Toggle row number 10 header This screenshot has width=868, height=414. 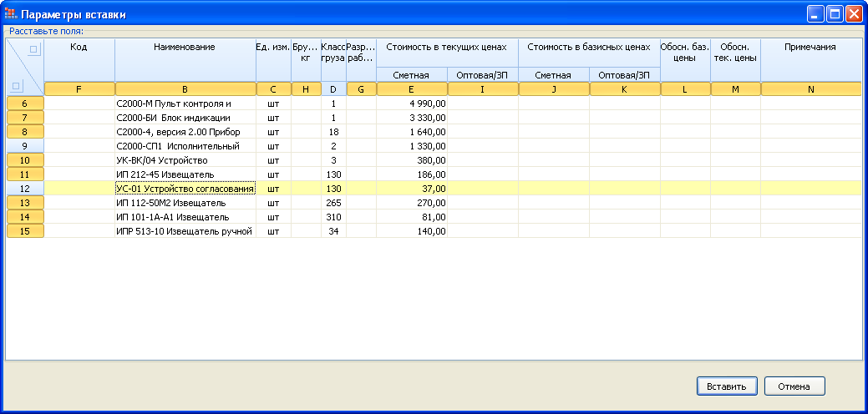click(x=25, y=160)
